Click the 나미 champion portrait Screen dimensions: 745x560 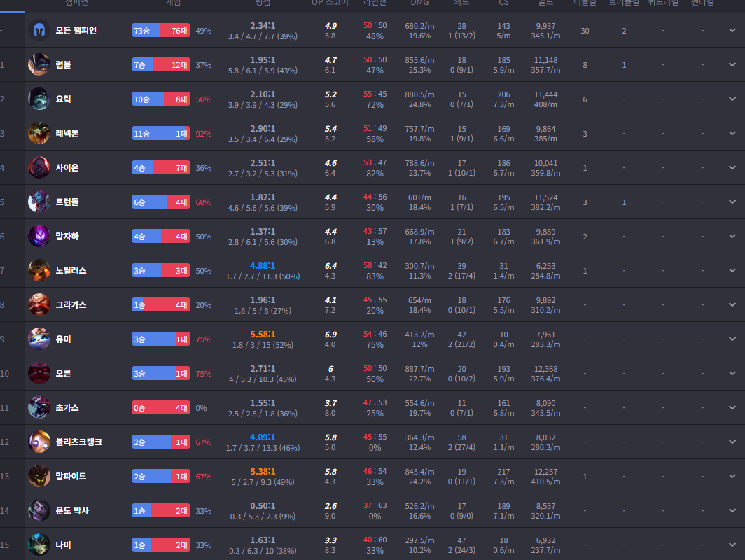(x=39, y=545)
